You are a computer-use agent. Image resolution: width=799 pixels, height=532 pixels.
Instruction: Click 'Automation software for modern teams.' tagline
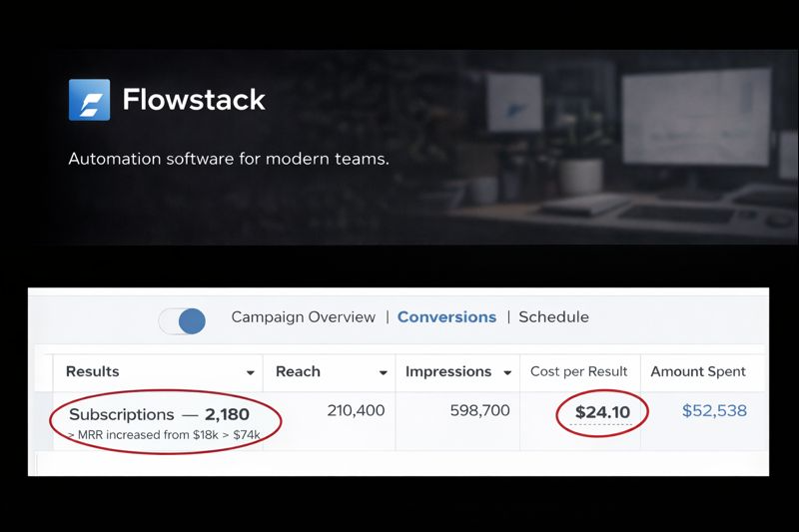pyautogui.click(x=229, y=159)
